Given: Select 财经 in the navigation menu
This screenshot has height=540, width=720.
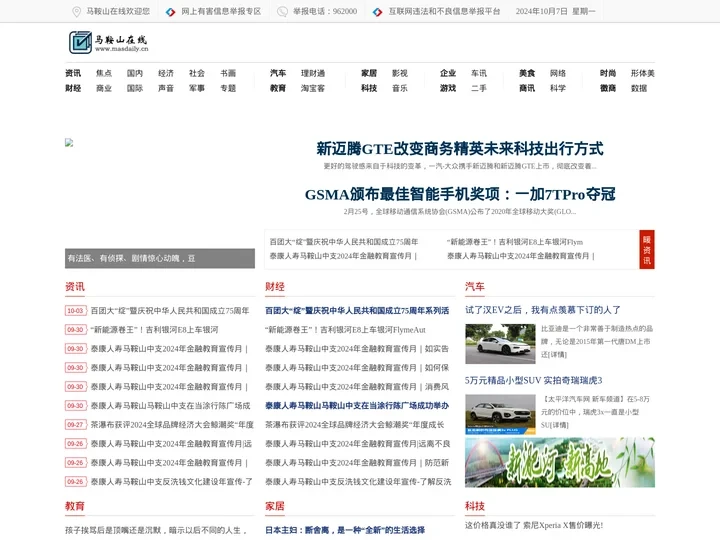Looking at the screenshot, I should (73, 88).
